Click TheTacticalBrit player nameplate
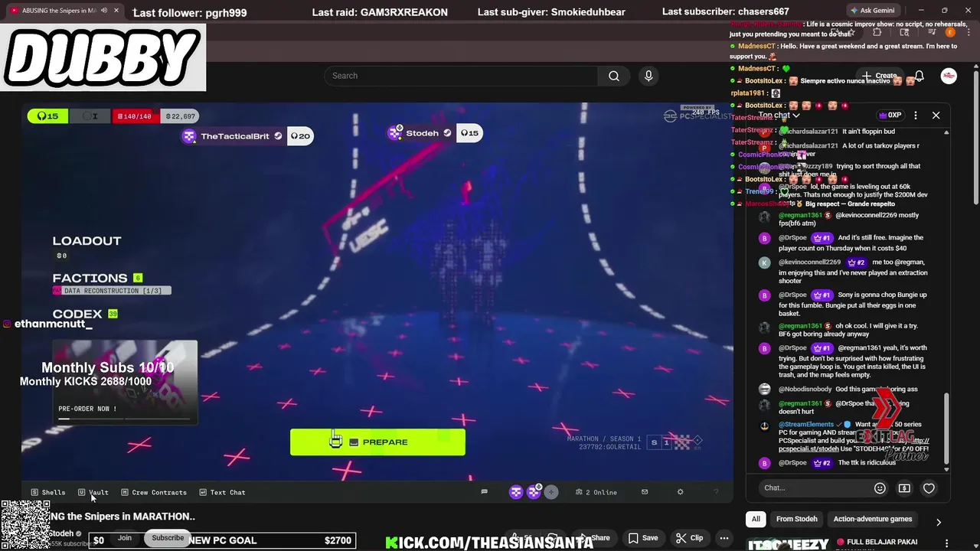This screenshot has height=551, width=980. coord(247,136)
